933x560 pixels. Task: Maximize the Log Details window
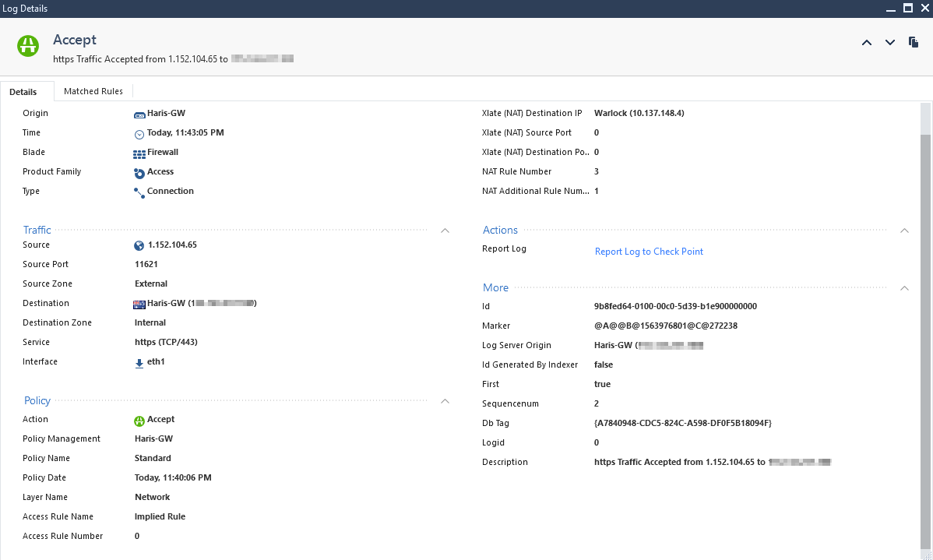(907, 8)
